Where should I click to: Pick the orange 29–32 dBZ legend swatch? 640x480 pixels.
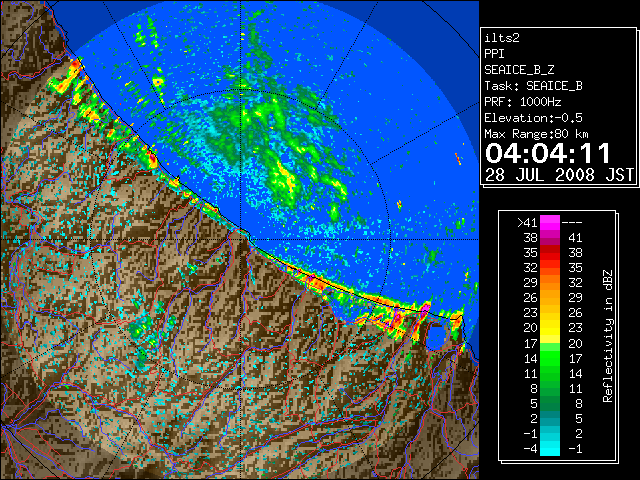click(550, 283)
